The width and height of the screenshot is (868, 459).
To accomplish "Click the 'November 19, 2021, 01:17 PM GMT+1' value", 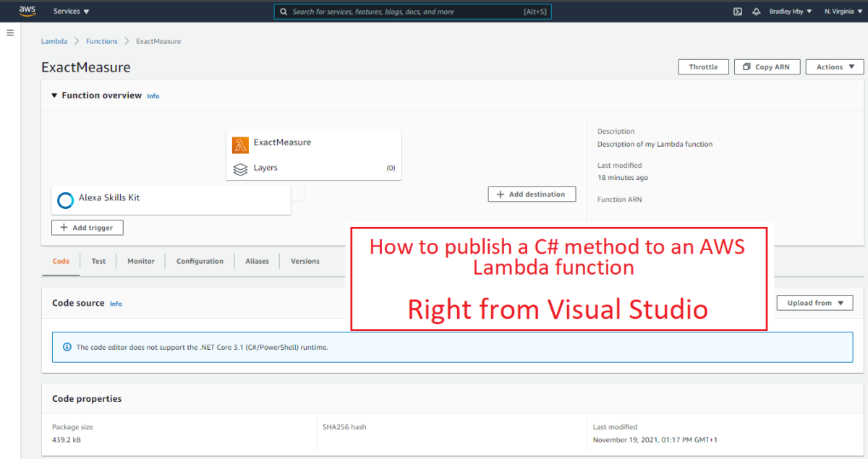I will coord(655,439).
